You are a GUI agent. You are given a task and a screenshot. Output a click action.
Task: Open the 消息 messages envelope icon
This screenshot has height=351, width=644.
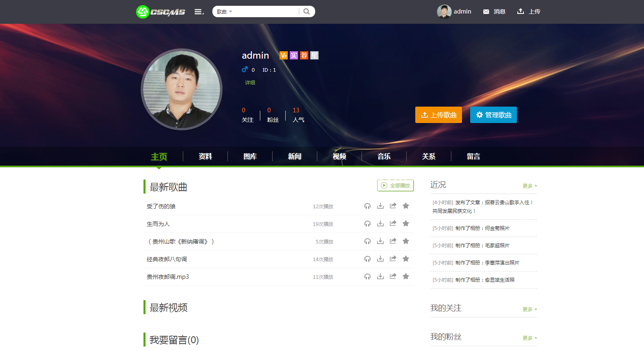click(486, 11)
